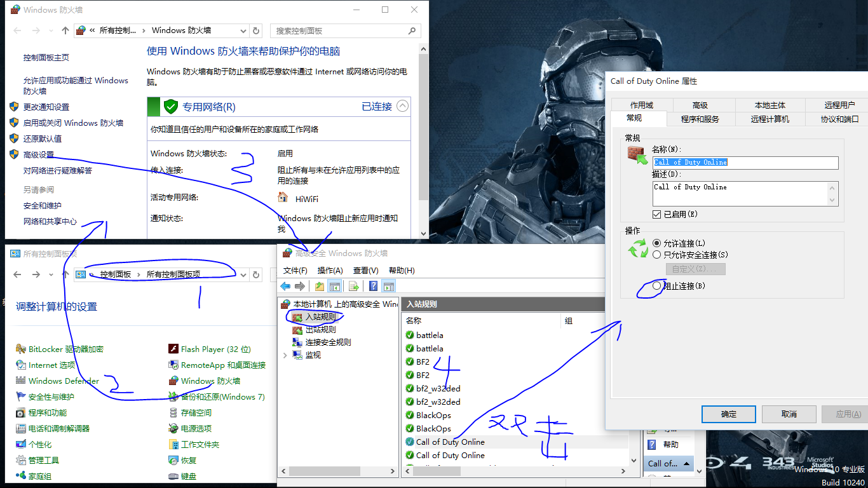Open 启用或关闭 Windows 防火墙 link
The width and height of the screenshot is (868, 488).
(x=73, y=123)
